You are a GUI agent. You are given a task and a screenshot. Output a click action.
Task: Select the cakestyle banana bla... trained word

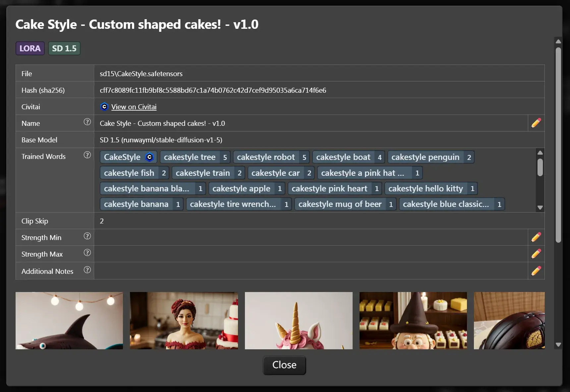click(x=153, y=188)
